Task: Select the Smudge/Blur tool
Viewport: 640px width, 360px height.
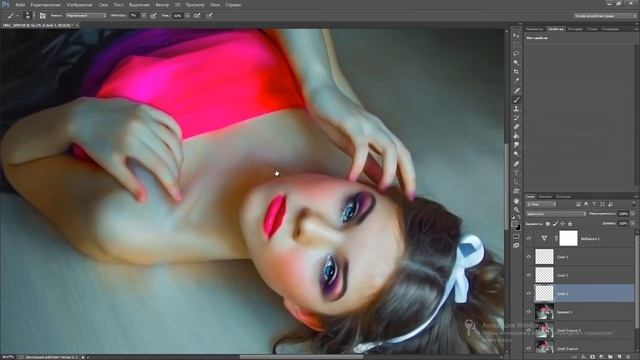Action: click(x=516, y=145)
